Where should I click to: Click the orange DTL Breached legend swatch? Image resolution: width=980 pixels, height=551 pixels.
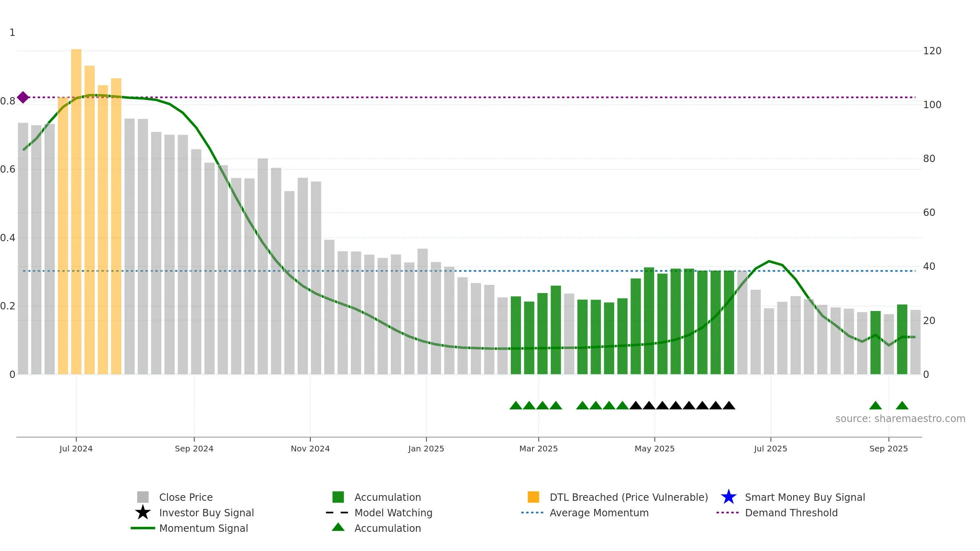pyautogui.click(x=533, y=497)
